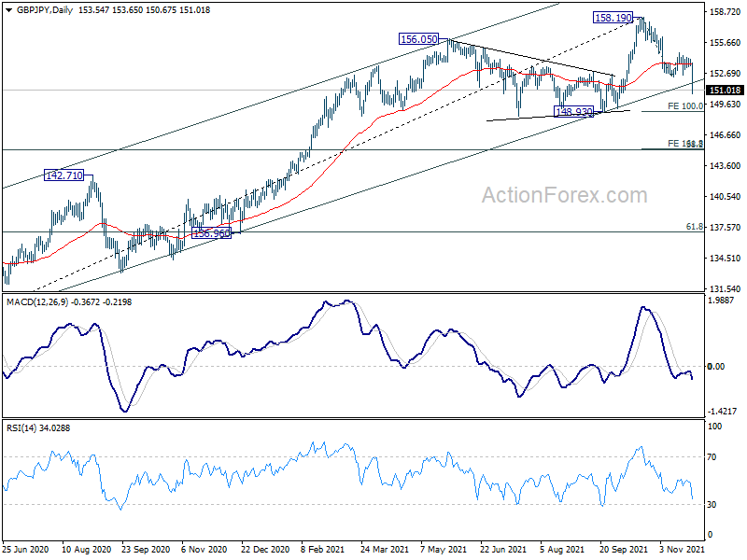Image resolution: width=747 pixels, height=560 pixels.
Task: Select the FE 100.0 level label
Action: [x=685, y=105]
